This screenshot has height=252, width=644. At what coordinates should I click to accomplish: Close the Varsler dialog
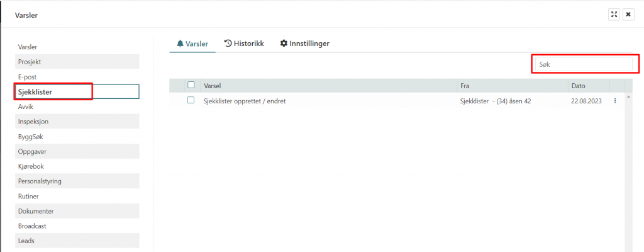point(628,14)
